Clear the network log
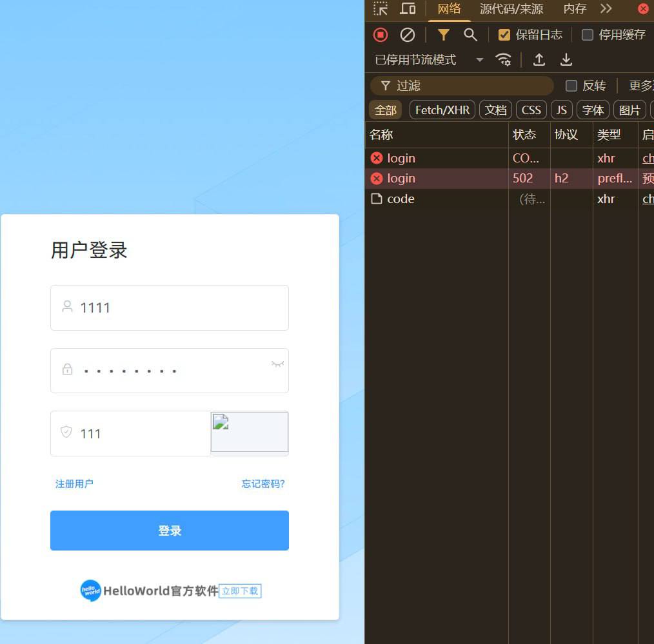654x644 pixels. pos(408,35)
